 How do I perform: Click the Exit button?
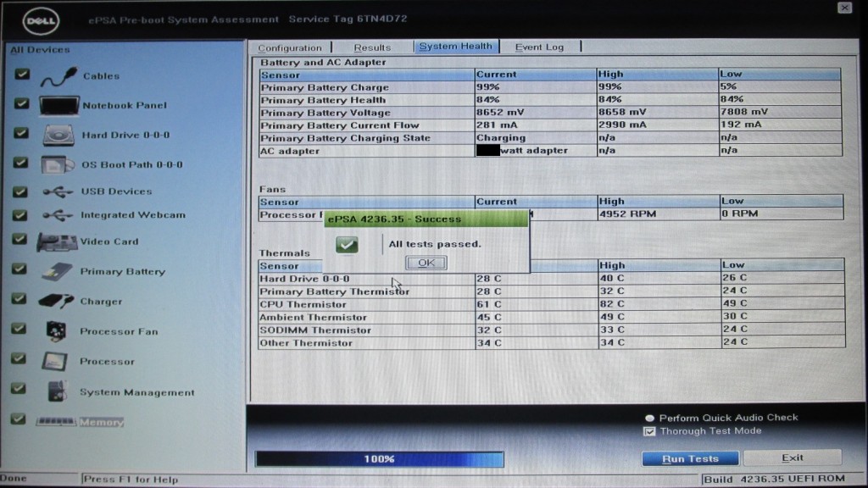tap(793, 457)
